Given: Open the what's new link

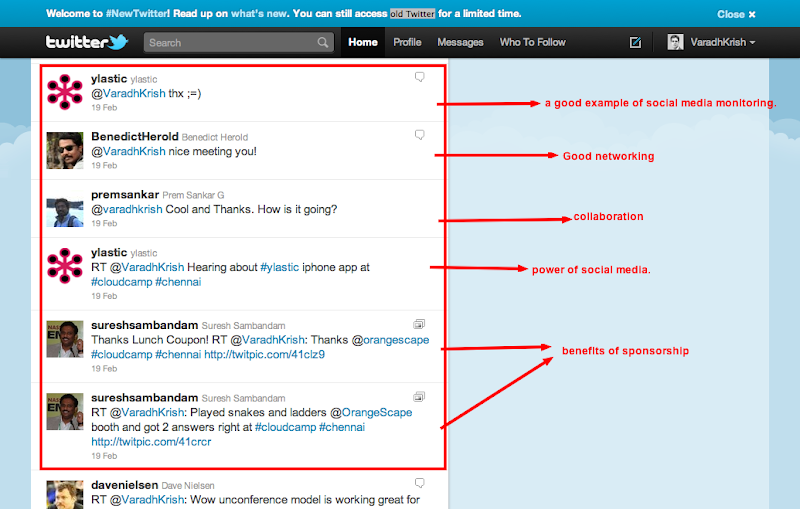Looking at the screenshot, I should [259, 14].
